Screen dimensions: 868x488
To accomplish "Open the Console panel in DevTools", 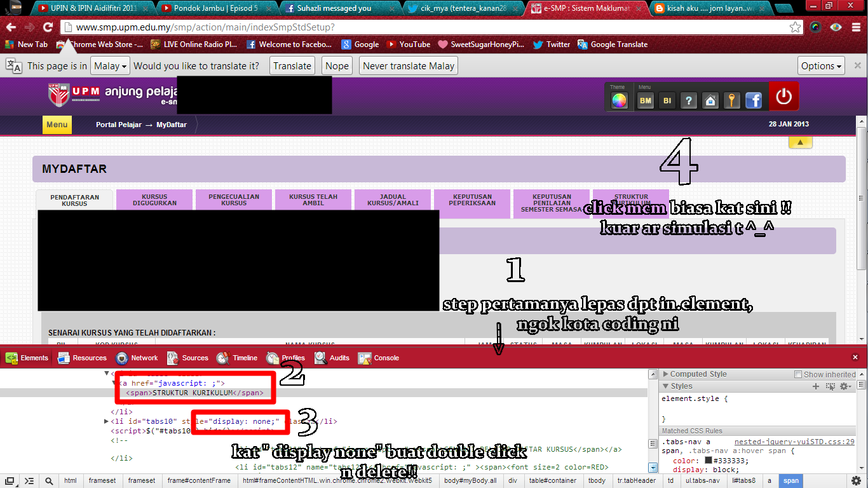I will tap(379, 358).
